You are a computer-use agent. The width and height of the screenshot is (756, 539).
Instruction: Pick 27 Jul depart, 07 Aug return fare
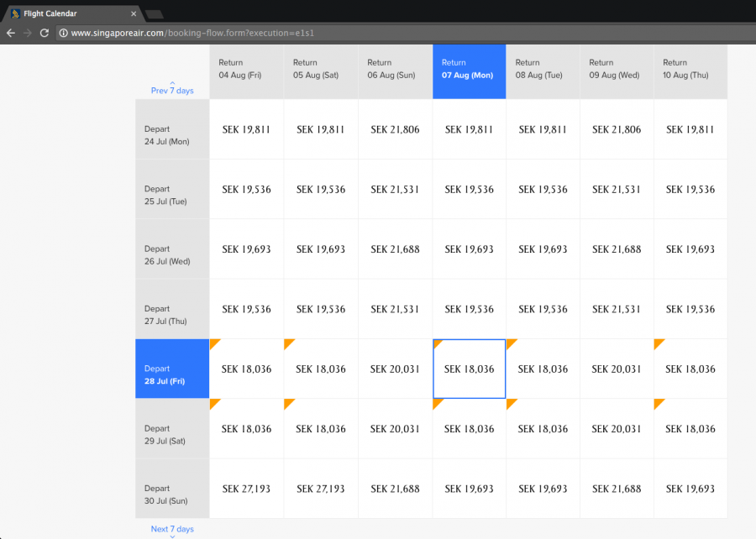point(469,309)
